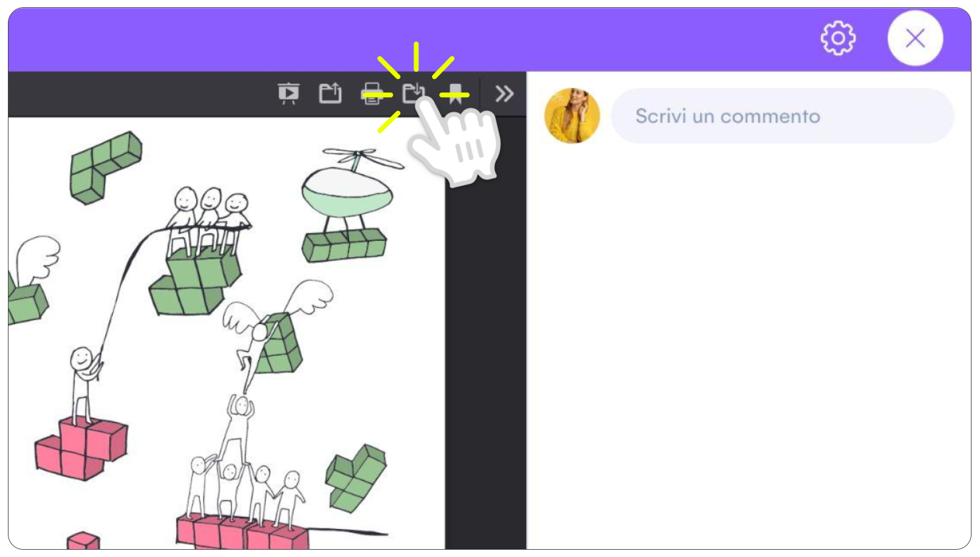Click the illustrated document page

pyautogui.click(x=226, y=333)
